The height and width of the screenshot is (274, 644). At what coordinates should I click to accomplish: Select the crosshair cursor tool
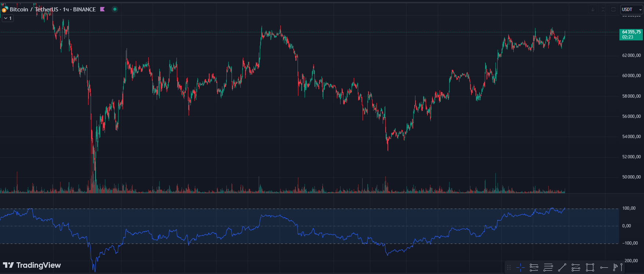(x=520, y=267)
